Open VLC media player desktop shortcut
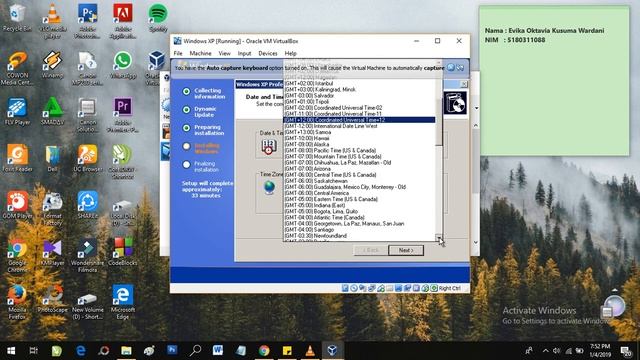The height and width of the screenshot is (360, 640). point(53,21)
